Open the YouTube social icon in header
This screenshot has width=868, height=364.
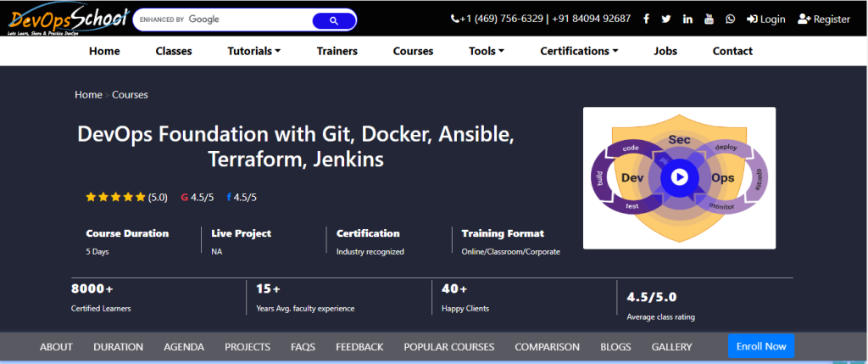click(709, 20)
